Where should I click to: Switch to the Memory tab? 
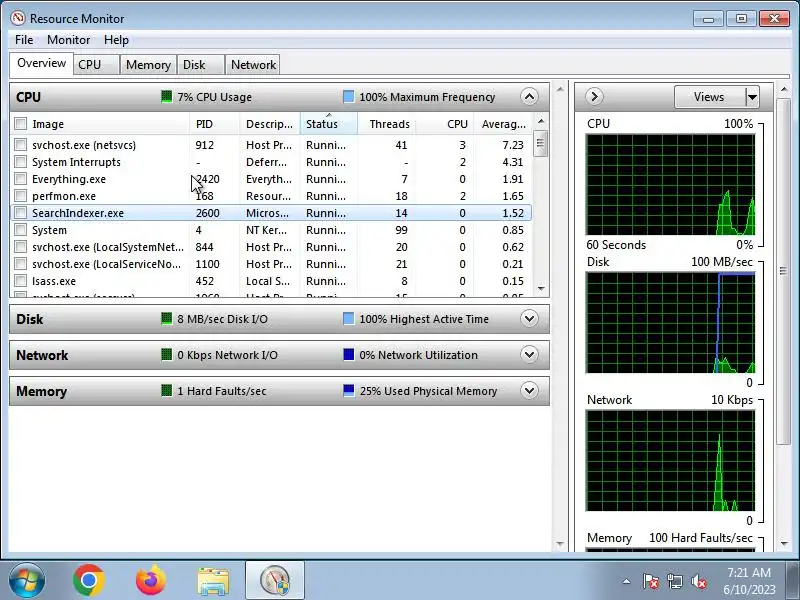(x=148, y=65)
